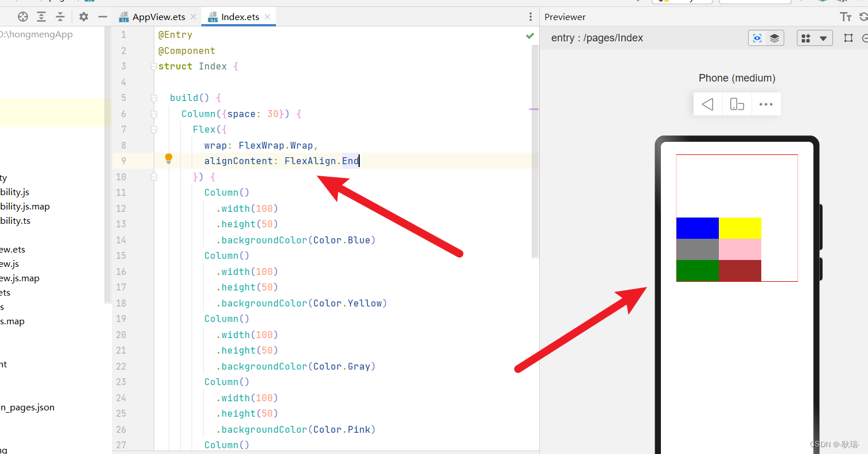Select the ew.js file in tree
This screenshot has width=868, height=454.
(x=10, y=264)
